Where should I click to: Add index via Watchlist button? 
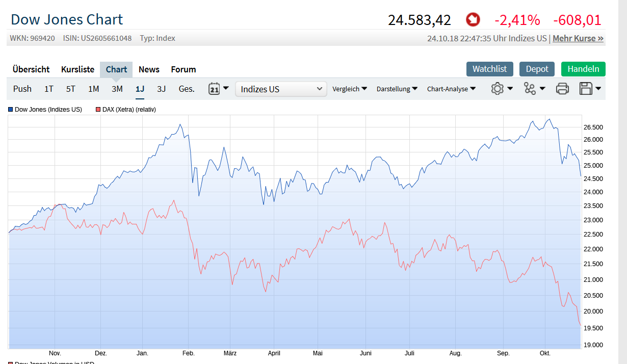(489, 69)
